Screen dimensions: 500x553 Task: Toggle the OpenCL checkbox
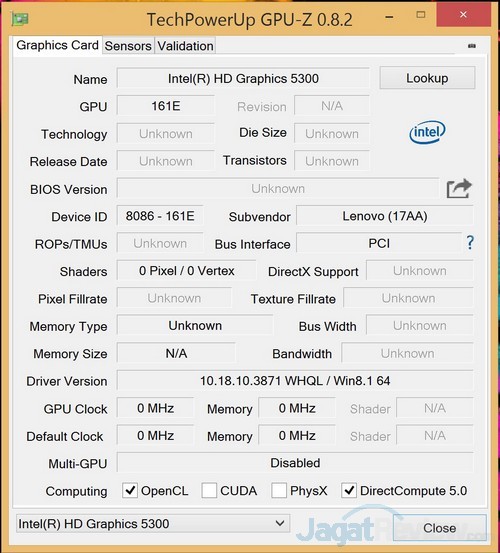(130, 490)
